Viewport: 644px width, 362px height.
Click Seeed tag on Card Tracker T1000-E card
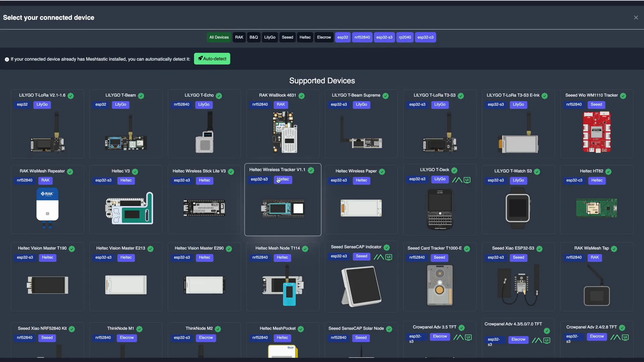pos(439,257)
